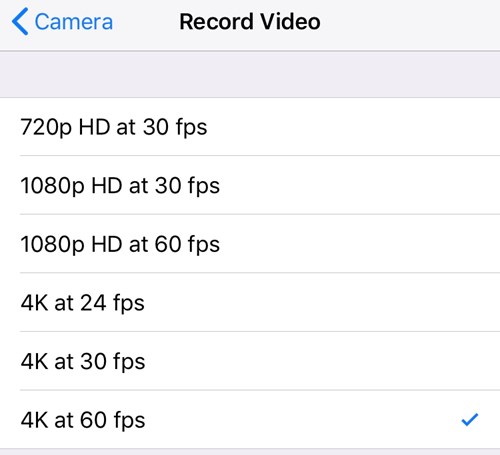This screenshot has width=500, height=455.
Task: Select 720p HD at 30 fps
Action: point(250,127)
